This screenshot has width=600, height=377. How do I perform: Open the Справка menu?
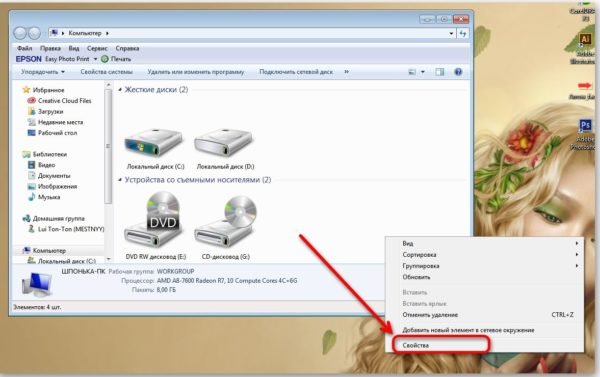click(x=127, y=49)
